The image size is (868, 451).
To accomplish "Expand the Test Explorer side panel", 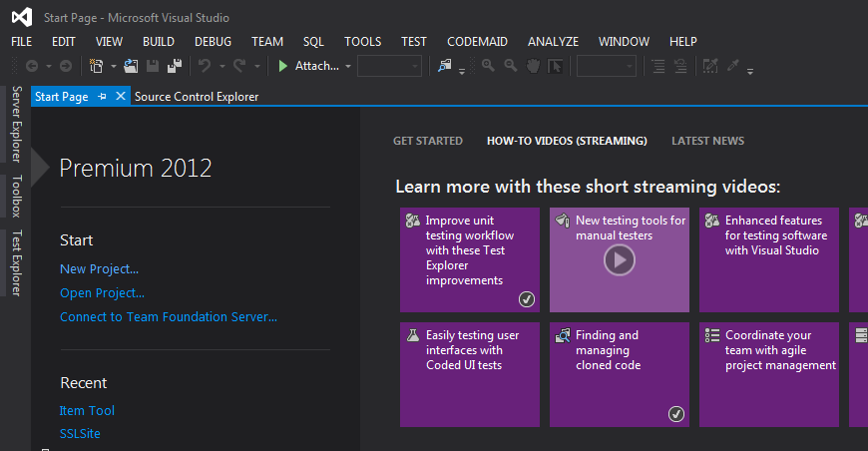I will 17,262.
